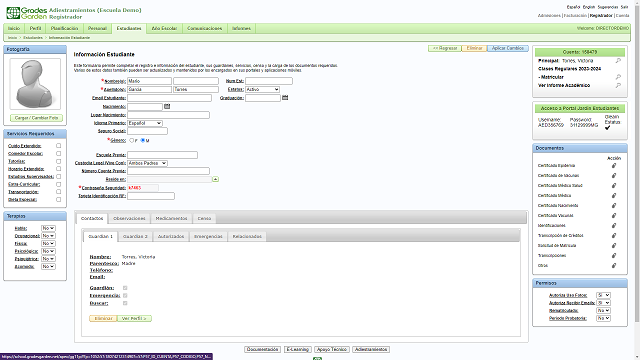Check the Cuido Extendido service
Screen dimensions: 640x360
coord(58,146)
